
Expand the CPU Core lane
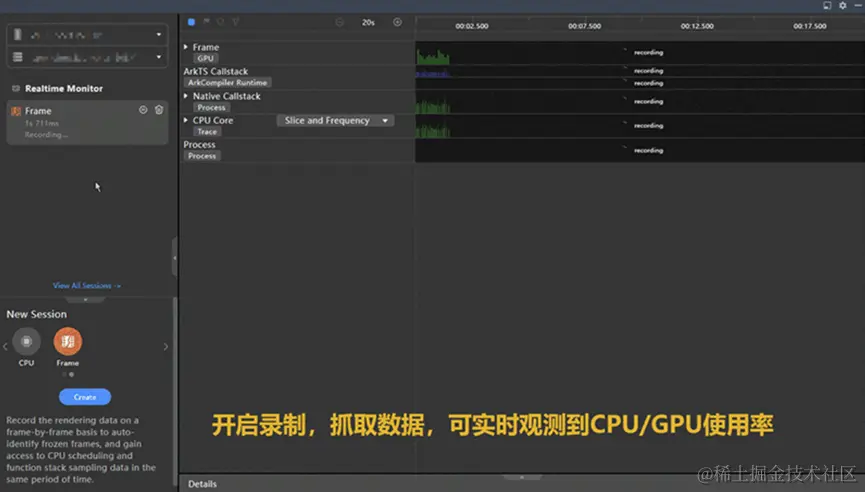(x=186, y=120)
